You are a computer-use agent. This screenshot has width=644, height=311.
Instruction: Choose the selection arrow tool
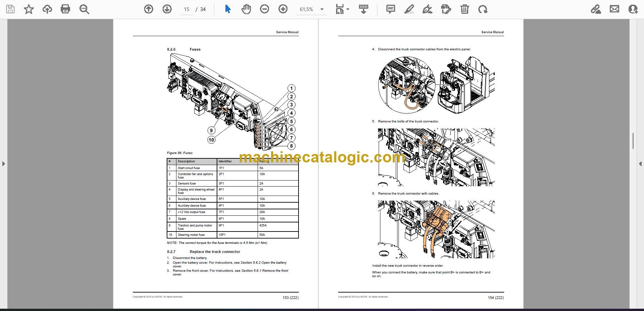coord(228,9)
